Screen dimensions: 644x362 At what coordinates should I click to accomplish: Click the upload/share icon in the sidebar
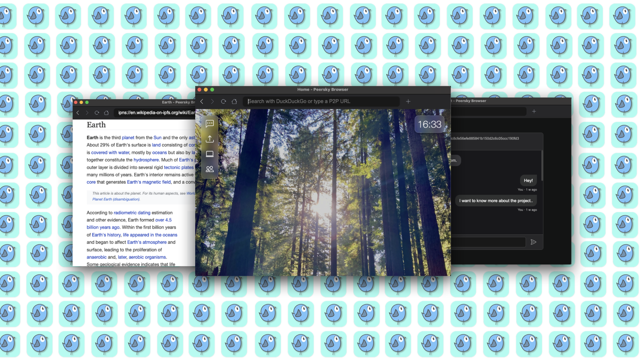pos(210,139)
